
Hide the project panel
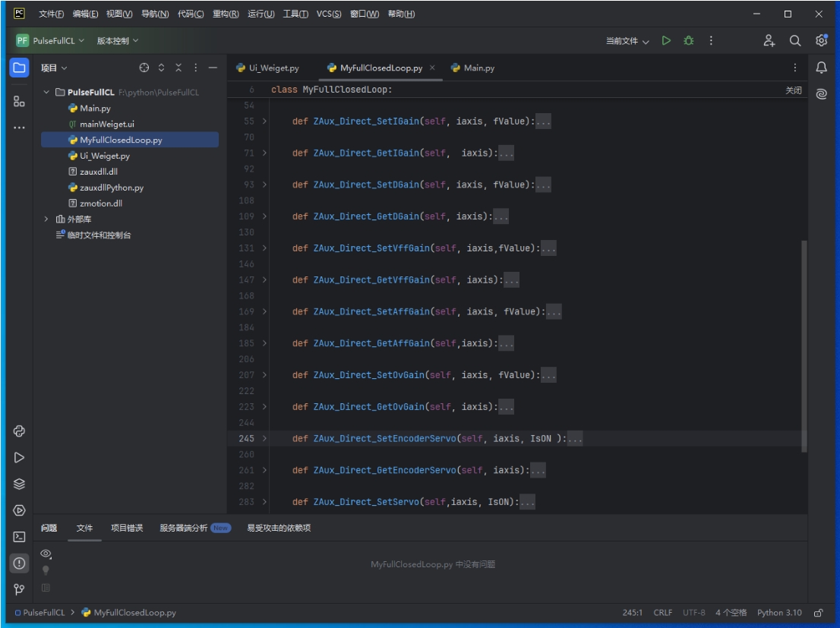(x=213, y=68)
